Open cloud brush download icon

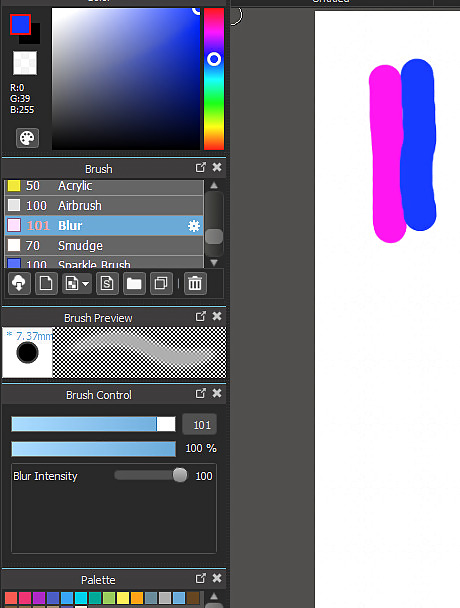pyautogui.click(x=19, y=283)
